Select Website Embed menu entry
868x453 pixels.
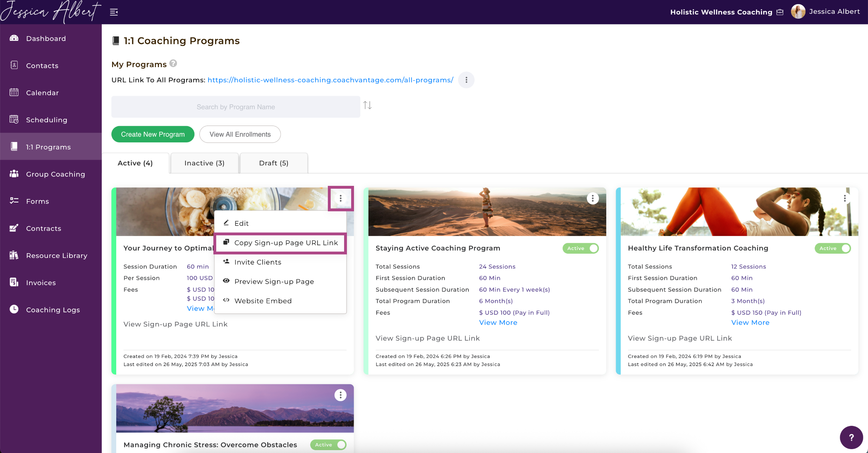click(x=281, y=301)
